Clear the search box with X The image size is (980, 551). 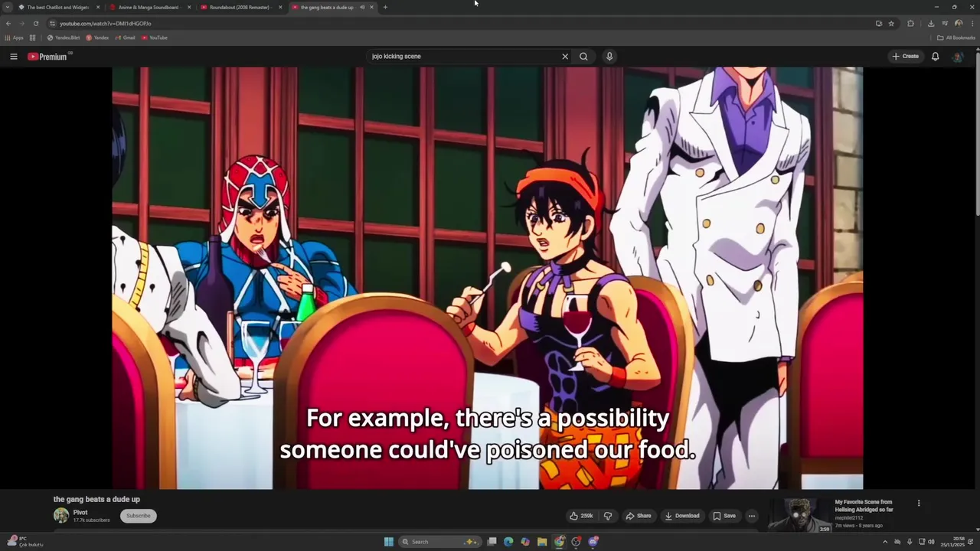point(565,57)
